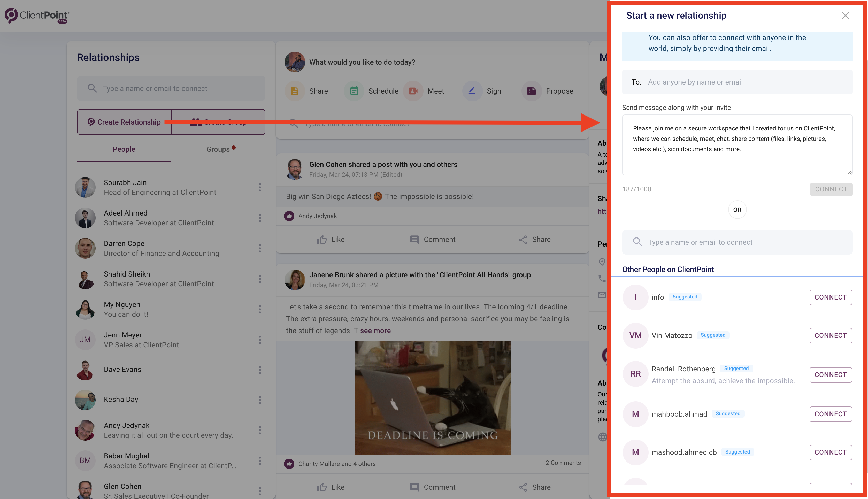
Task: Select the Sign pen icon
Action: point(472,91)
